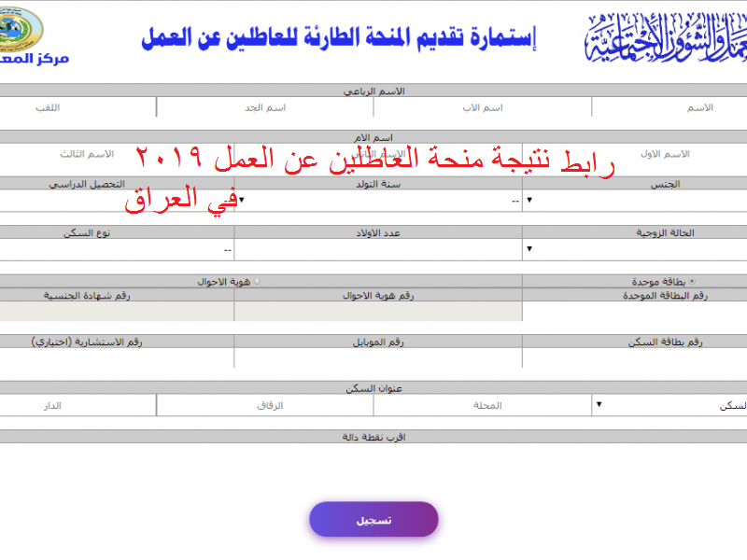This screenshot has width=747, height=560.
Task: Open the residence governorate dropdown in عنوان السكن
Action: pos(669,405)
